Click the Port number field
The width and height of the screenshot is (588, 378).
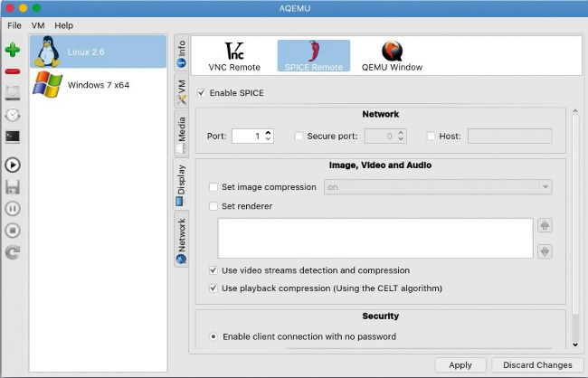[248, 137]
